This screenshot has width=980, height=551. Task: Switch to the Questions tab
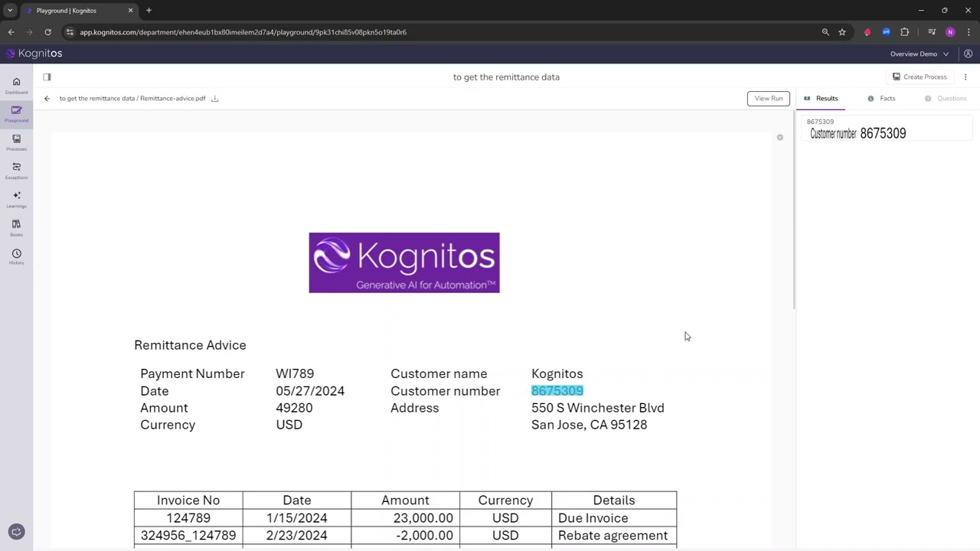(x=946, y=98)
